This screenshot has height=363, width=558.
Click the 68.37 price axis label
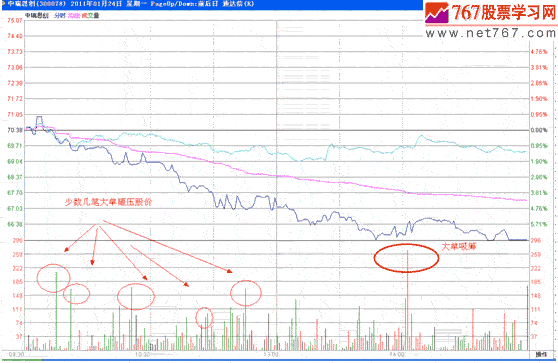pyautogui.click(x=15, y=177)
